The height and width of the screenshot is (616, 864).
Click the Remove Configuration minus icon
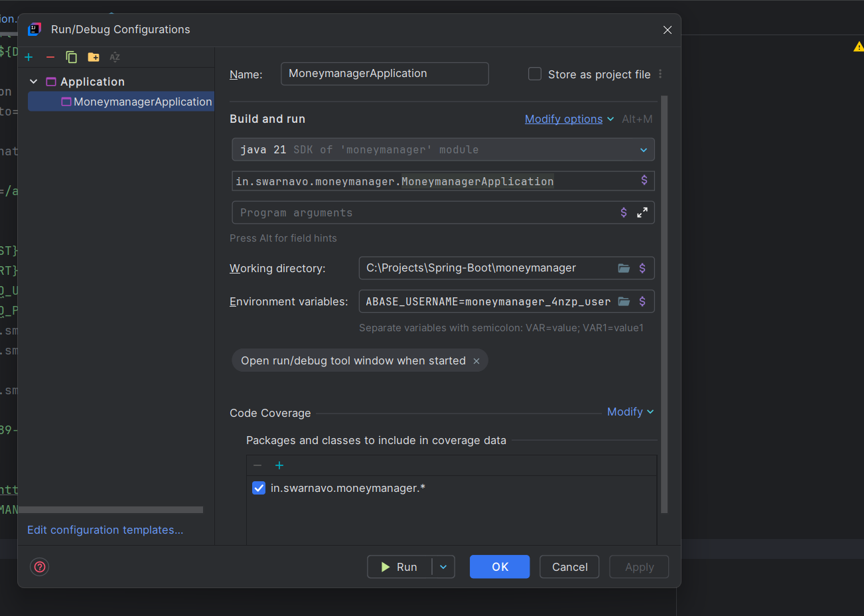click(50, 57)
